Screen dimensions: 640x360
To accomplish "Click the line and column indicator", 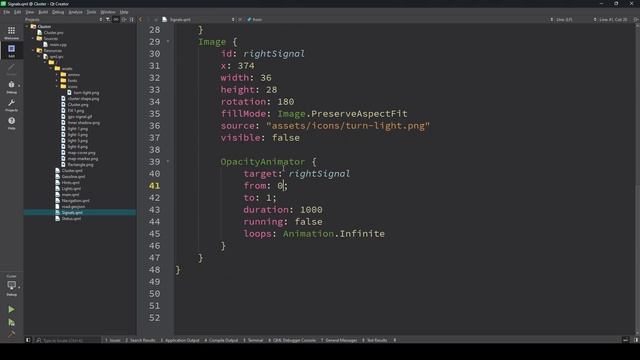I will (x=613, y=19).
